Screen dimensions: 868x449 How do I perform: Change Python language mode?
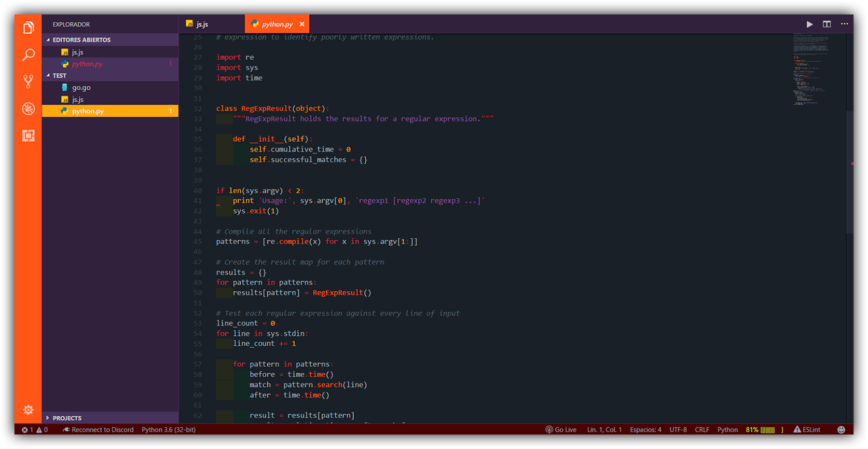click(x=728, y=430)
